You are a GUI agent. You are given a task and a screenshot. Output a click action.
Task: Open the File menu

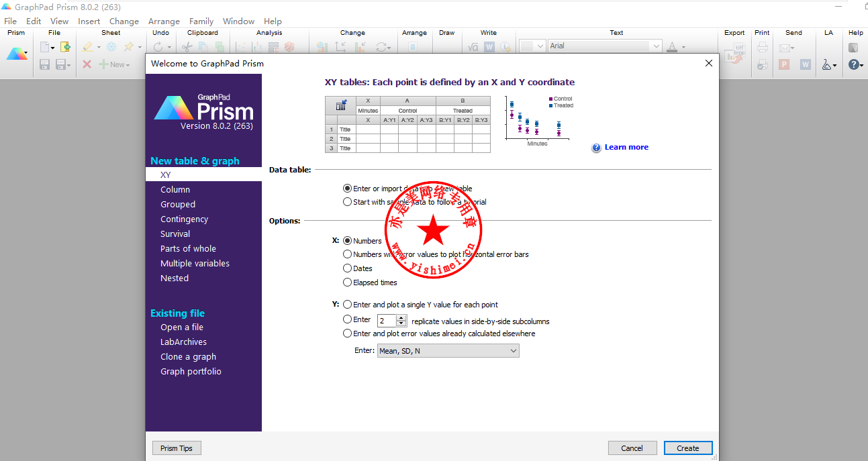tap(10, 21)
